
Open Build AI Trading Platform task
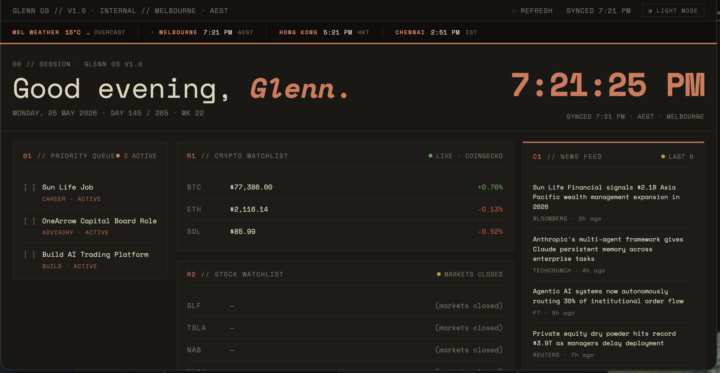click(95, 254)
